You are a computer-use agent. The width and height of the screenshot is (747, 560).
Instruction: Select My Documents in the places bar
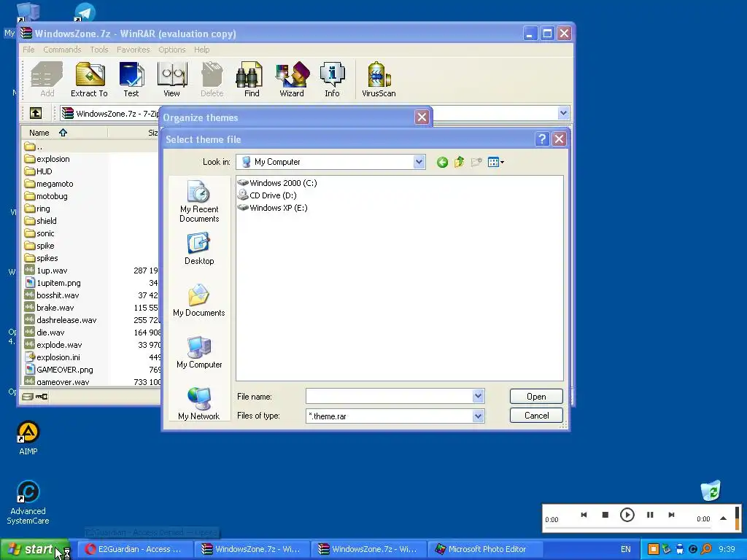pyautogui.click(x=199, y=300)
